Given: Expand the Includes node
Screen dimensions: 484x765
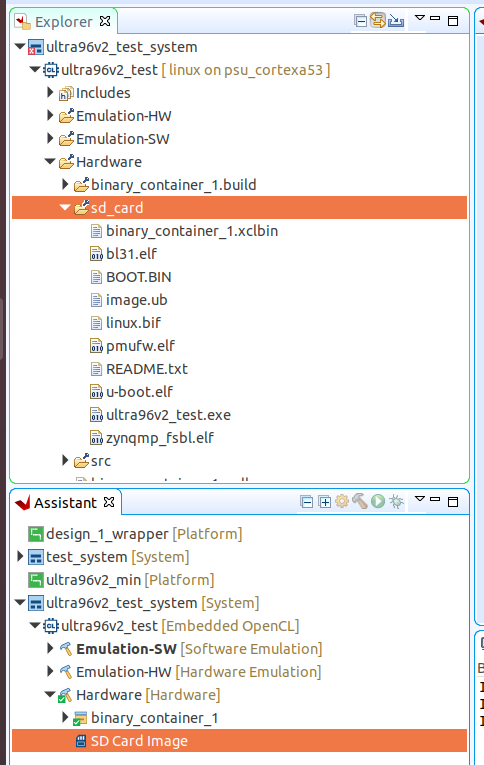Looking at the screenshot, I should pyautogui.click(x=50, y=92).
